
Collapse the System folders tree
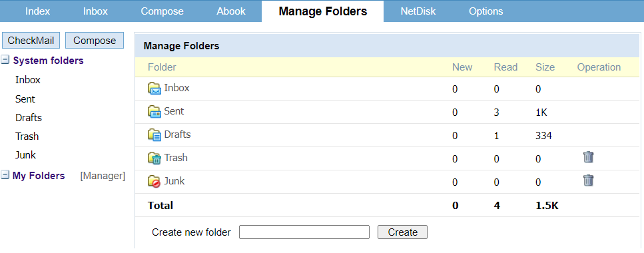tap(5, 61)
